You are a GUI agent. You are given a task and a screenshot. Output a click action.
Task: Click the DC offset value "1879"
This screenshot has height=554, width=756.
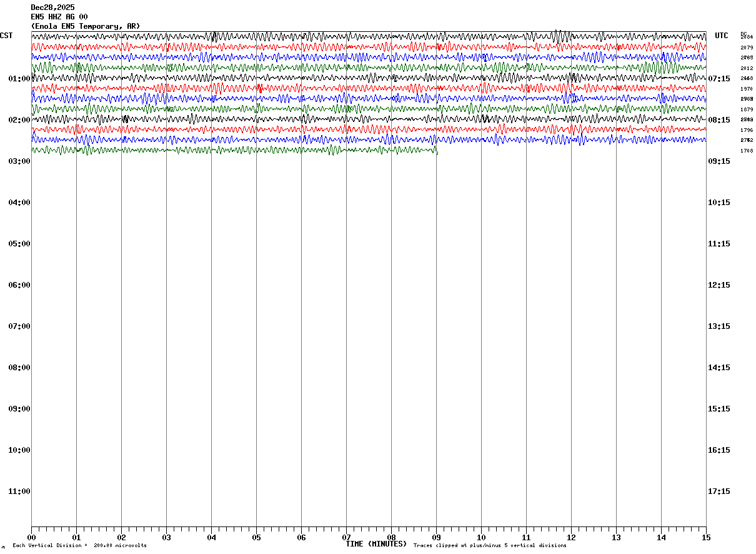point(747,109)
